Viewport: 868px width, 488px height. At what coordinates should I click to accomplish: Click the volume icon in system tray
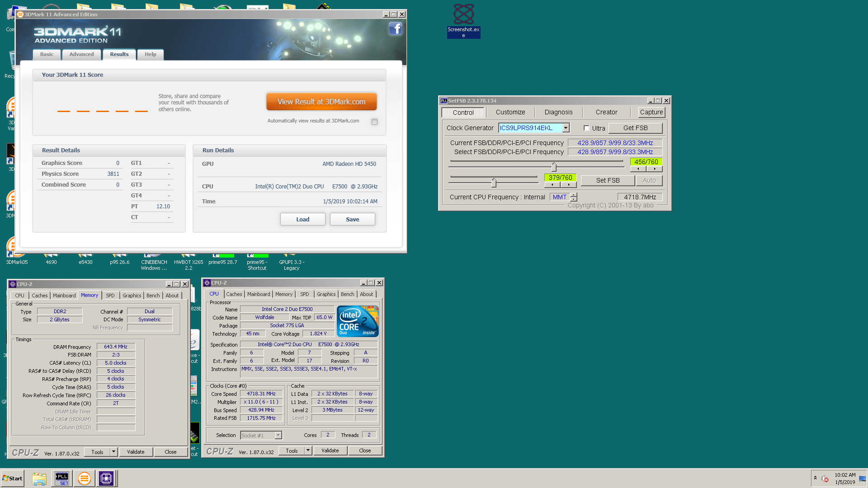[x=825, y=479]
